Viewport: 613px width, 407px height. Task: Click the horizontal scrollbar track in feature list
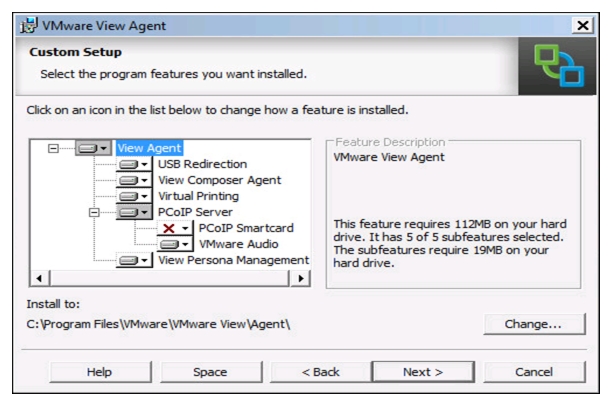[170, 278]
